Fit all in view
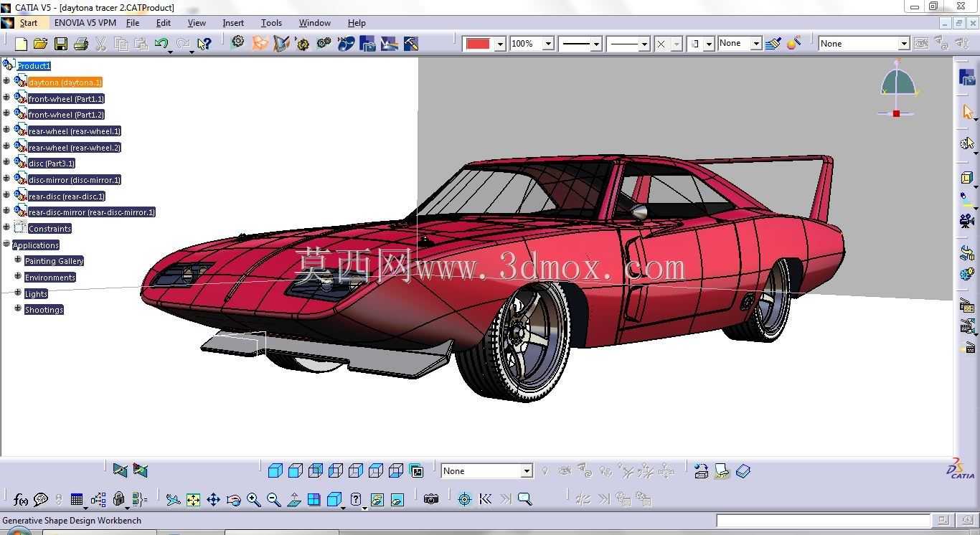Image resolution: width=980 pixels, height=535 pixels. [x=193, y=500]
